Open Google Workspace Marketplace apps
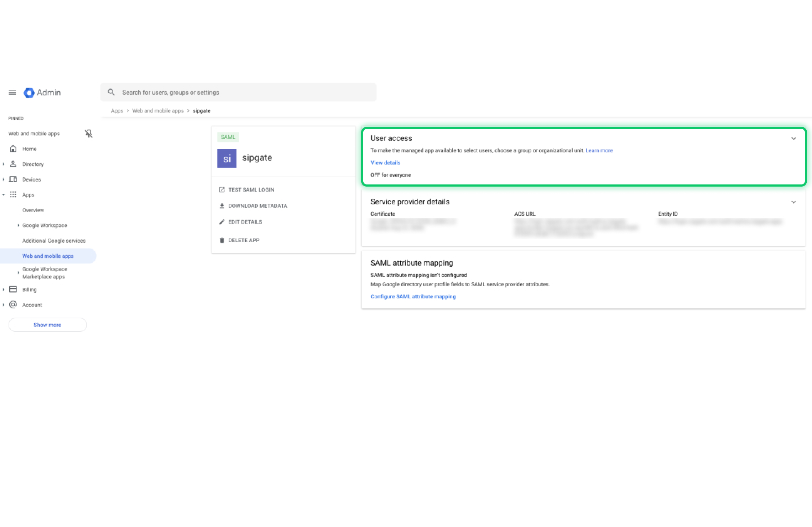 [x=45, y=273]
